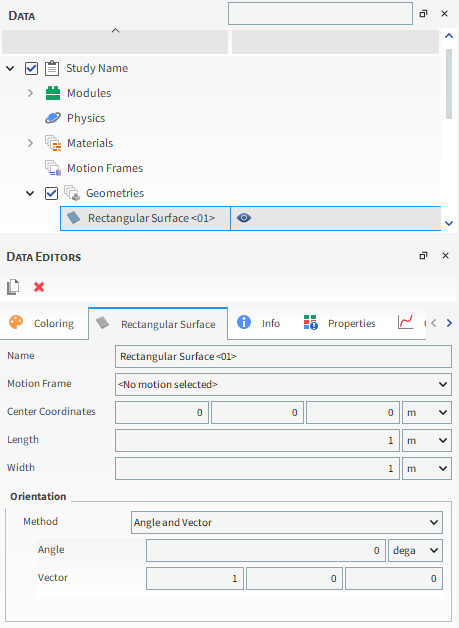The height and width of the screenshot is (628, 459).
Task: Expand the Materials tree node
Action: pos(30,143)
